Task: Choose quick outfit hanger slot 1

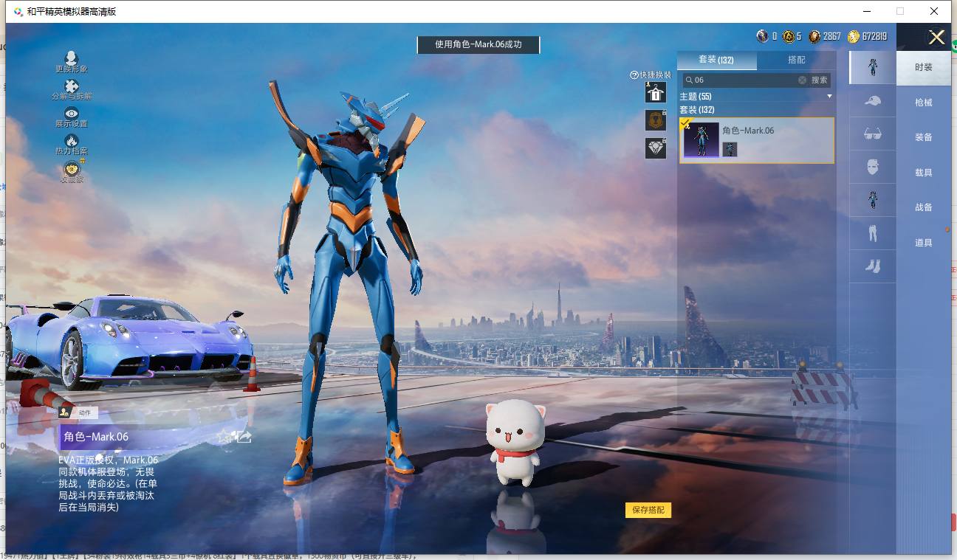Action: point(656,93)
